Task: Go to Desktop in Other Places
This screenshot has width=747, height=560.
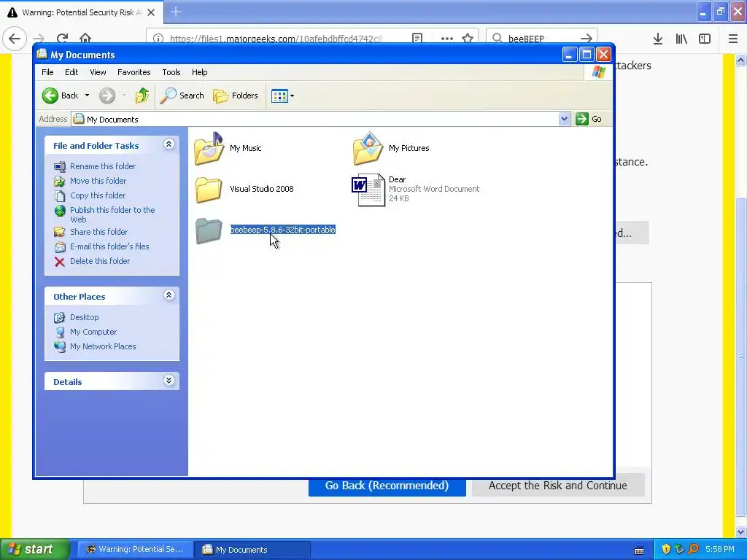Action: [85, 317]
